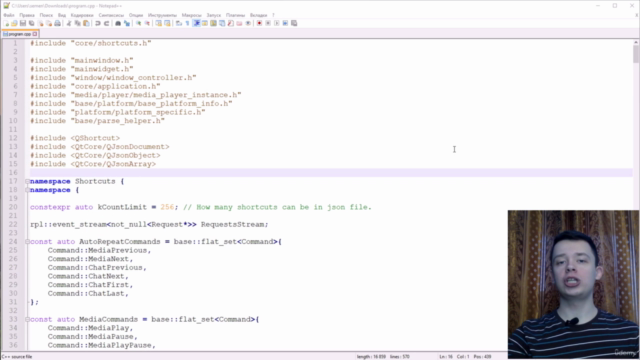Open Find with the binoculars icon
640x360 pixels.
pos(118,23)
